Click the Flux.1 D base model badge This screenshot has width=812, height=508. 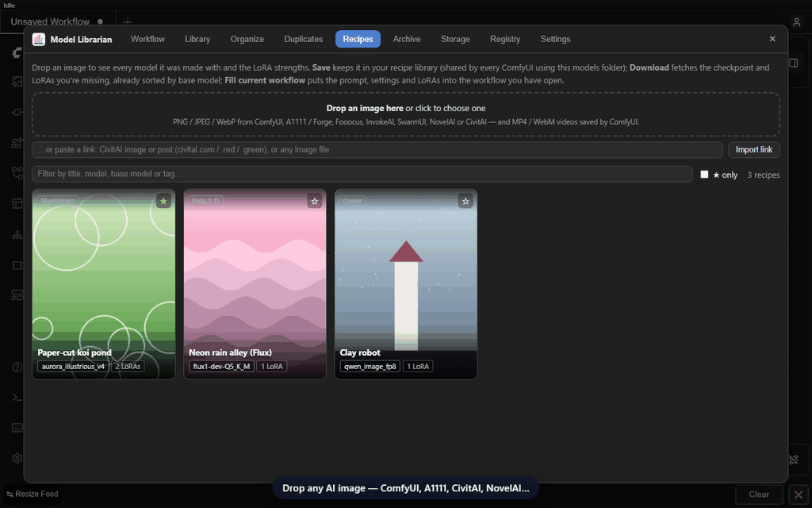205,201
